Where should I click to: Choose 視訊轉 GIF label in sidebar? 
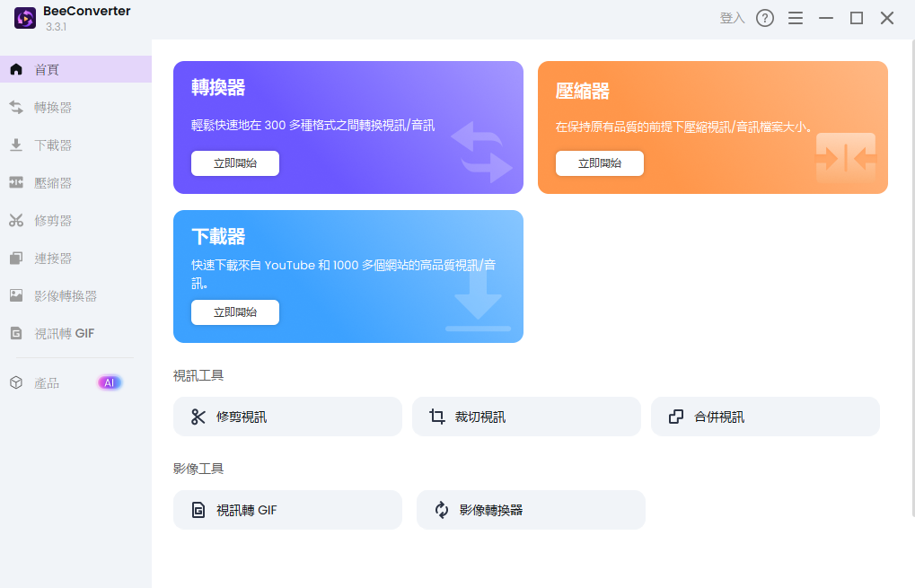[64, 334]
